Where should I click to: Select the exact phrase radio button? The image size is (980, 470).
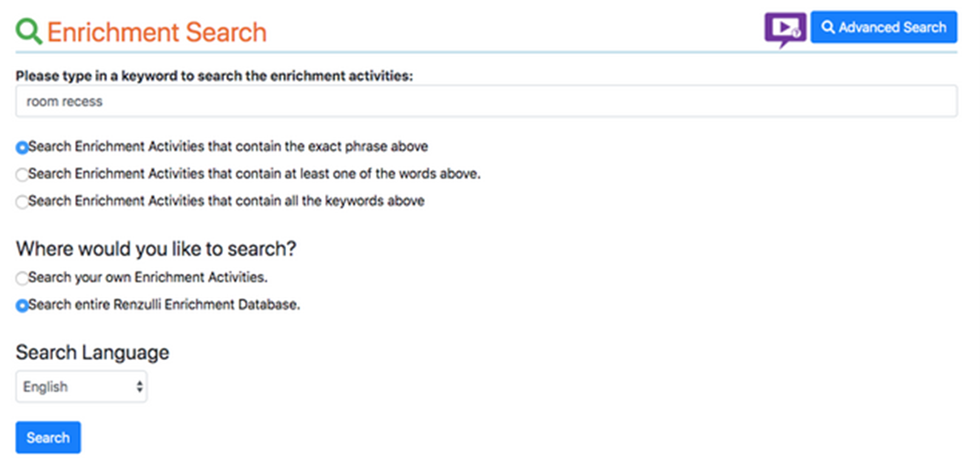click(x=22, y=148)
